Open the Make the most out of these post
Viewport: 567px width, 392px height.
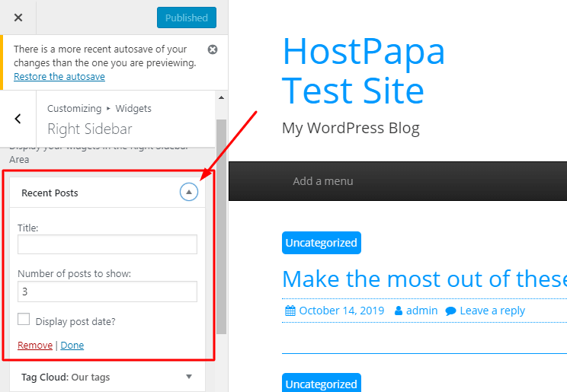click(424, 279)
